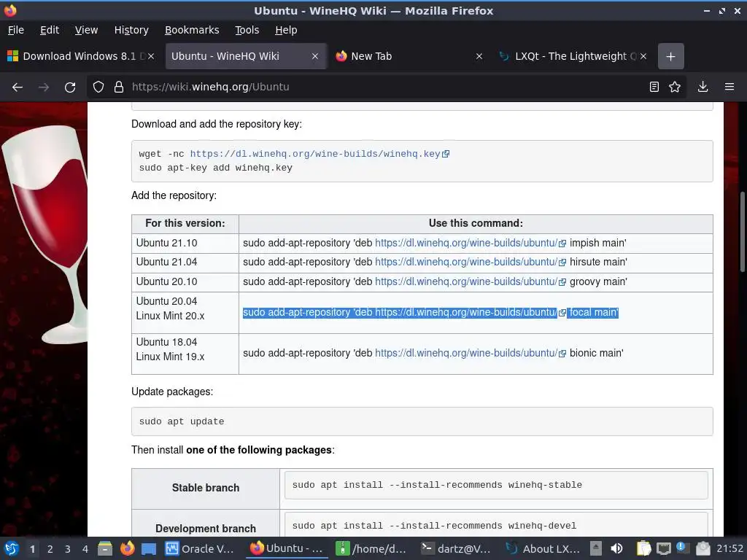This screenshot has width=747, height=560.
Task: Open the LXQt start menu in the taskbar
Action: pyautogui.click(x=12, y=548)
